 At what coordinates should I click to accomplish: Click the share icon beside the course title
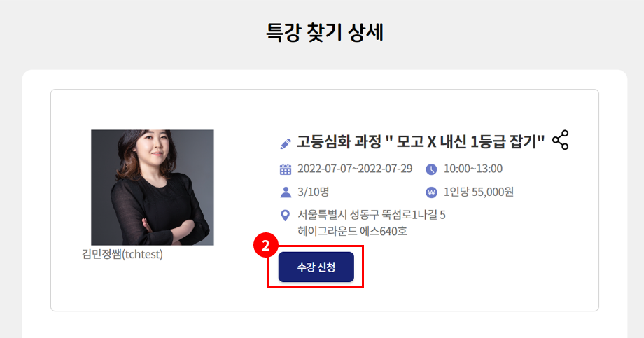coord(560,140)
